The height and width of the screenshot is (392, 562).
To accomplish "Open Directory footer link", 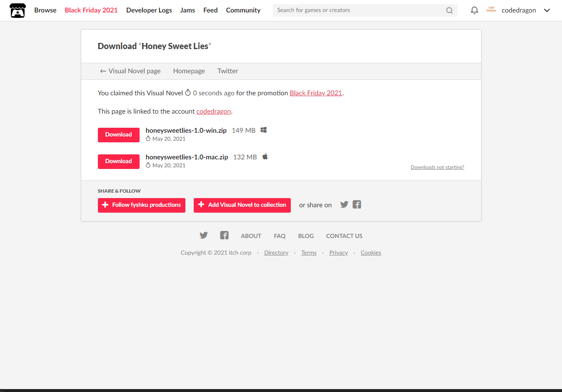I will click(276, 253).
